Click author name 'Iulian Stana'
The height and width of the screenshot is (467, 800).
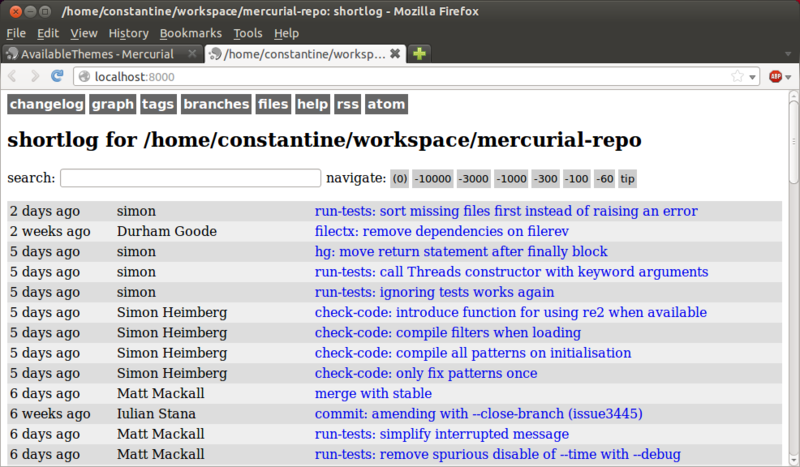[156, 413]
